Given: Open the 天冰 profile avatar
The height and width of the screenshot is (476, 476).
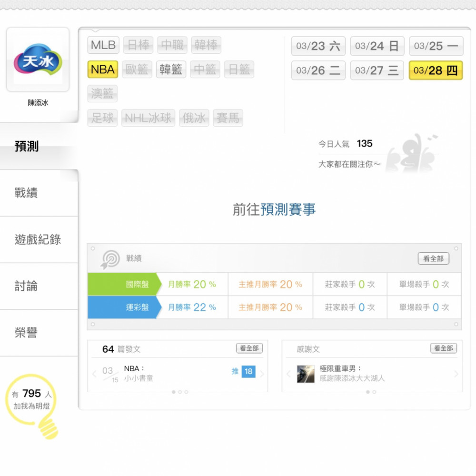Looking at the screenshot, I should [x=38, y=59].
